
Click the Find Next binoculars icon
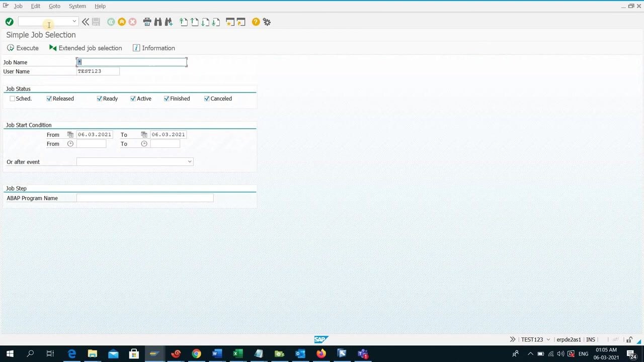[169, 22]
